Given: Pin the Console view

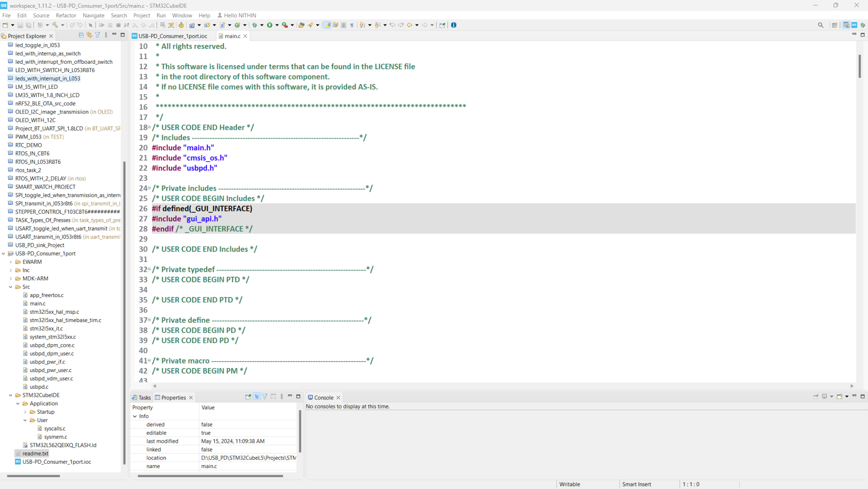Looking at the screenshot, I should 815,397.
